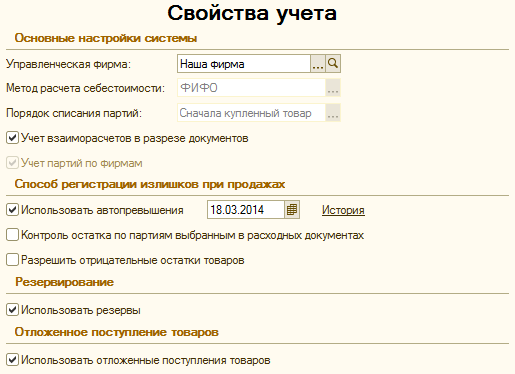Uncheck Использовать отложенные поступления товаров
Screen dimensions: 515x374
pyautogui.click(x=12, y=360)
